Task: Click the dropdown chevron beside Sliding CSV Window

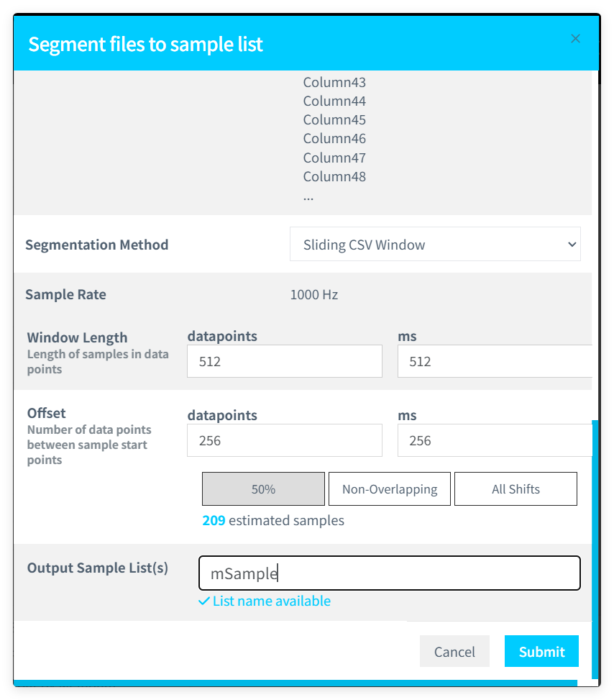Action: tap(572, 244)
